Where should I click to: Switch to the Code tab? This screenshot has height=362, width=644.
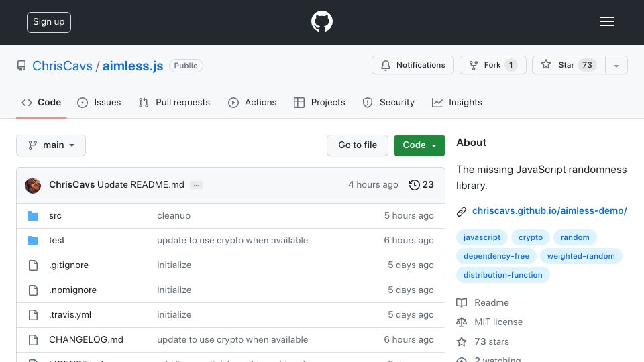pos(41,102)
